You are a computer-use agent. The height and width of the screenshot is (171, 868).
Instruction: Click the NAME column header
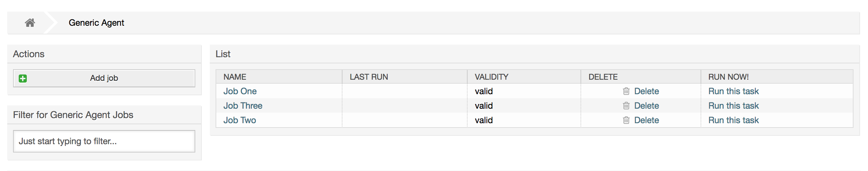click(235, 77)
